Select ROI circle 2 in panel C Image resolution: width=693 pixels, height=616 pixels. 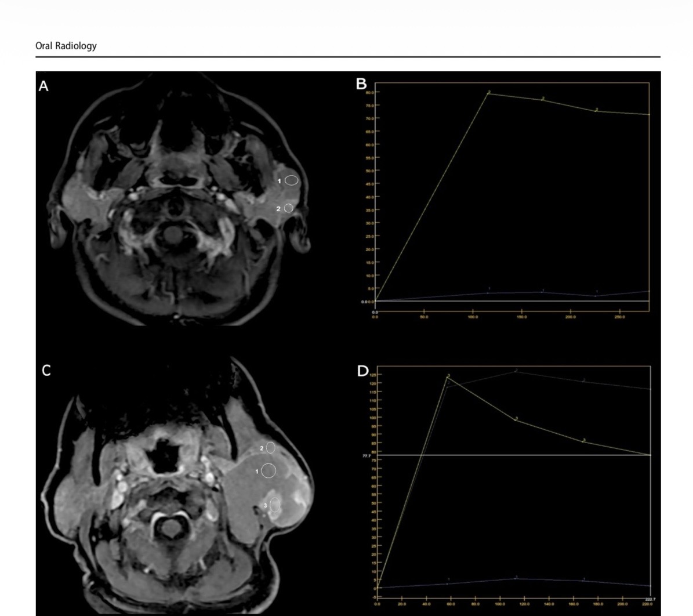point(270,448)
